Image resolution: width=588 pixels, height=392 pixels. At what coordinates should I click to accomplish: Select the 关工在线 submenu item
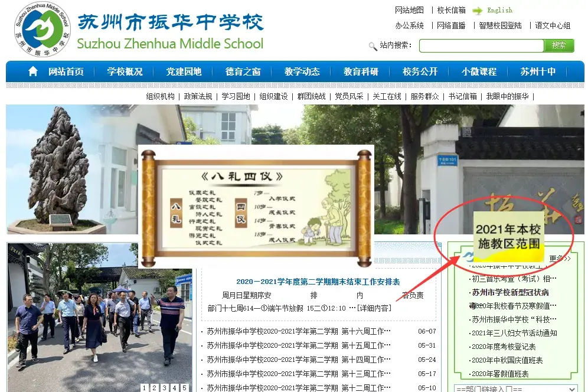pos(387,96)
